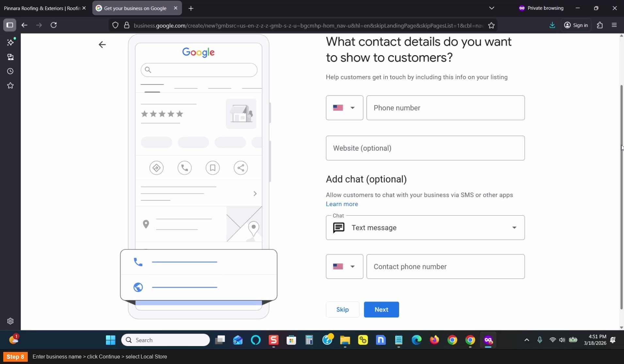Show hidden system tray icons

tap(526, 340)
